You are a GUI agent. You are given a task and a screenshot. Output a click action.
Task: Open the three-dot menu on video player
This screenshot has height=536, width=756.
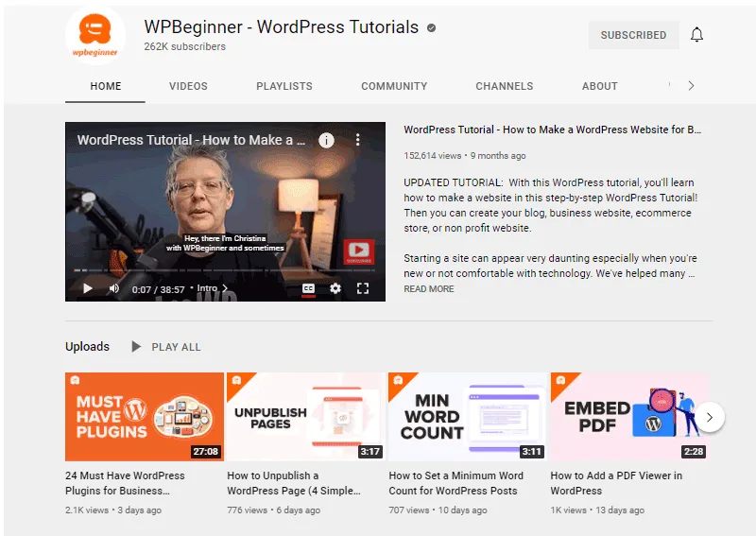click(x=357, y=139)
